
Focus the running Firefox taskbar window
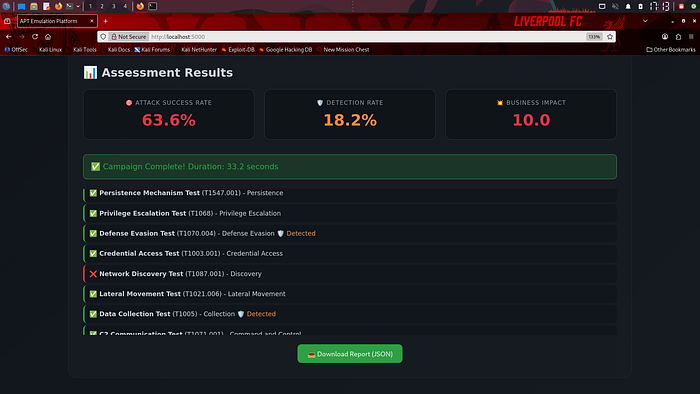point(140,6)
